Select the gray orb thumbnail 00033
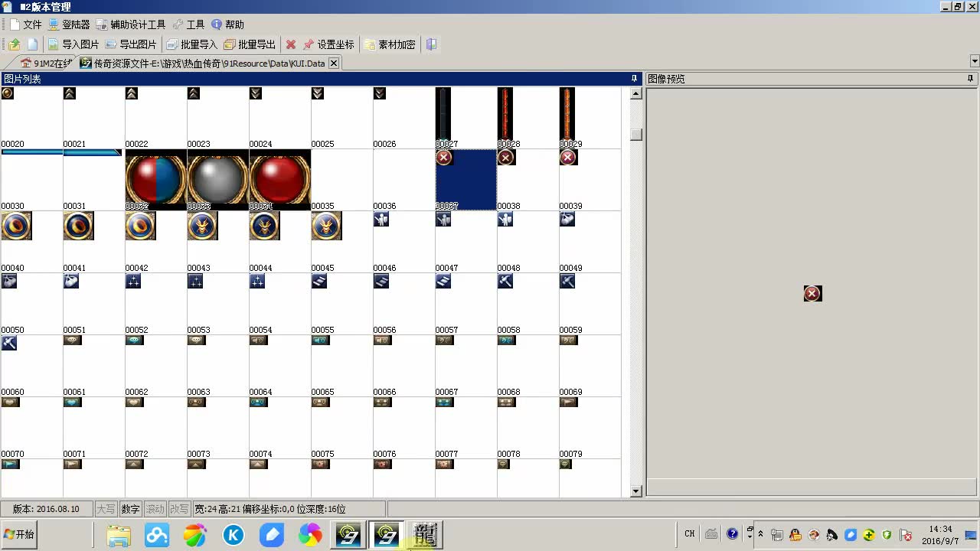This screenshot has height=551, width=980. tap(218, 180)
